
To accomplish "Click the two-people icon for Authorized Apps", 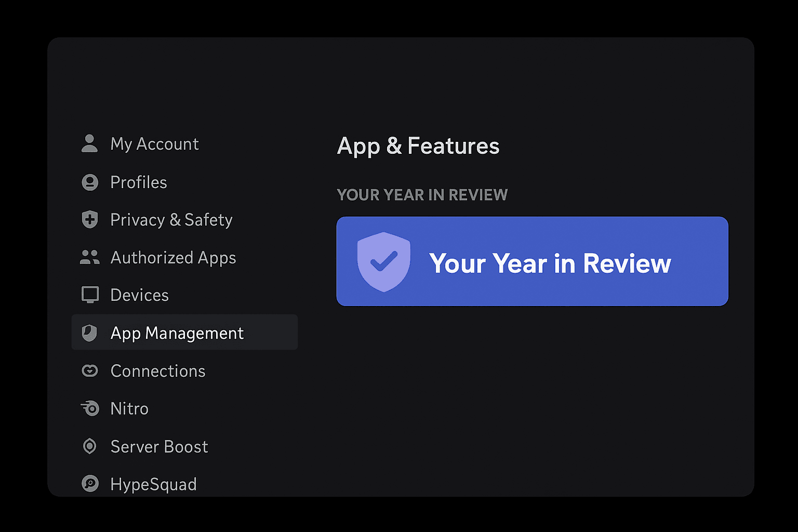I will pyautogui.click(x=90, y=257).
